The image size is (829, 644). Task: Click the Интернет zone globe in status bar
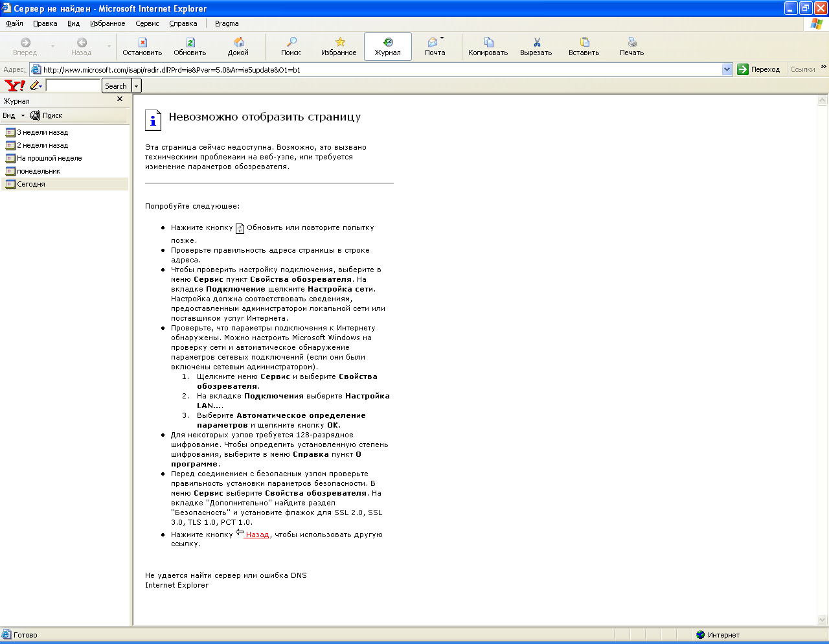(x=700, y=635)
